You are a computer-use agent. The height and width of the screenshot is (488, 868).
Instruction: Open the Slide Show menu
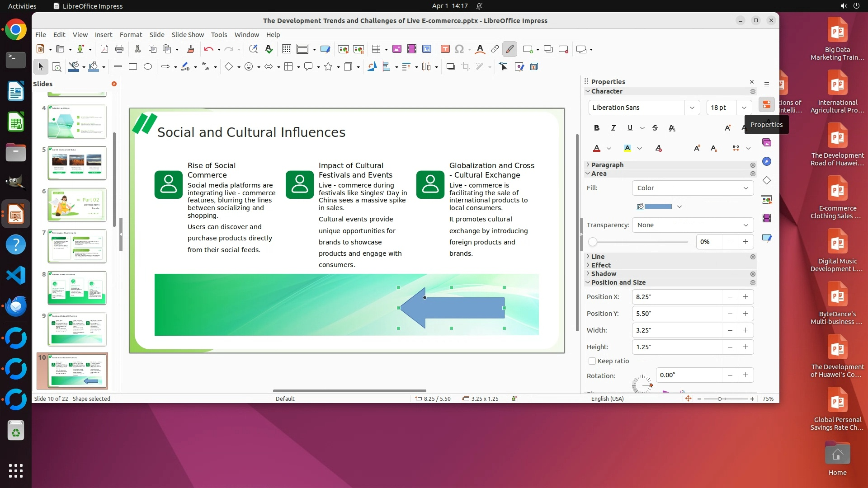click(188, 35)
